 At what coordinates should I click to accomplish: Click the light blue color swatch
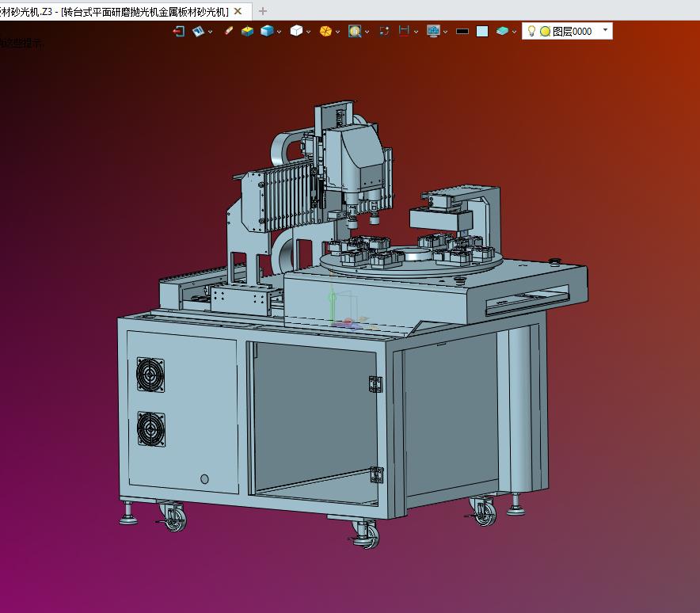click(x=482, y=31)
